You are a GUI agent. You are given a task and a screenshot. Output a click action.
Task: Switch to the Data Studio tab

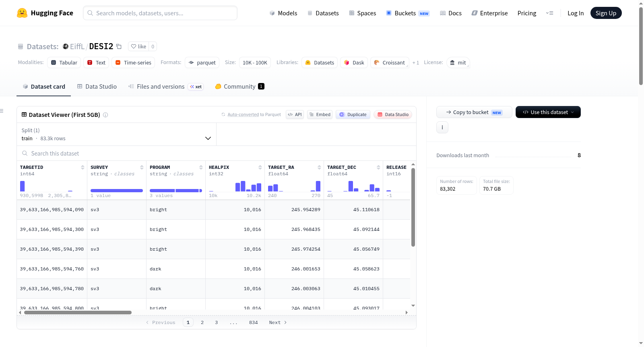[x=97, y=86]
